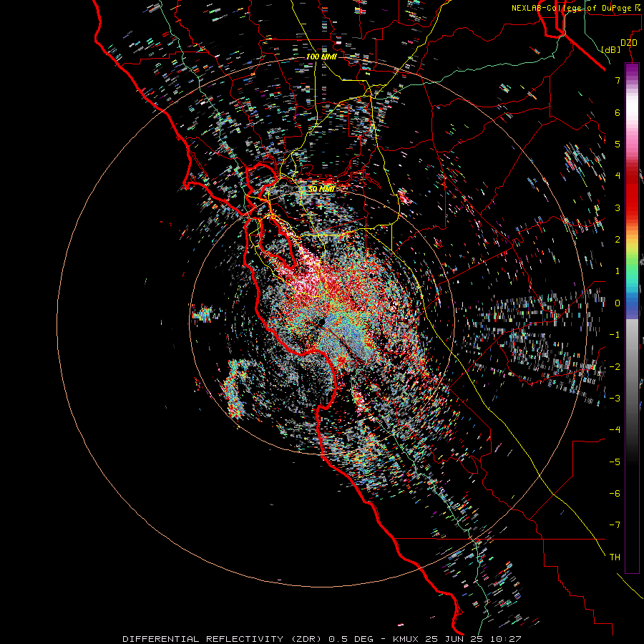The height and width of the screenshot is (644, 644).
Task: Click the NEXLAB-College of DuPage label
Action: coord(577,8)
